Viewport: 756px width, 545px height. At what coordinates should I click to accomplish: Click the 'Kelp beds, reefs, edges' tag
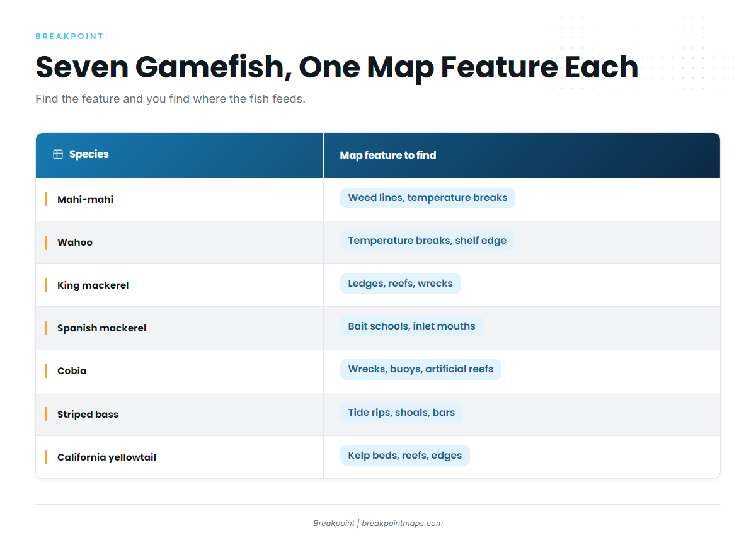point(405,456)
